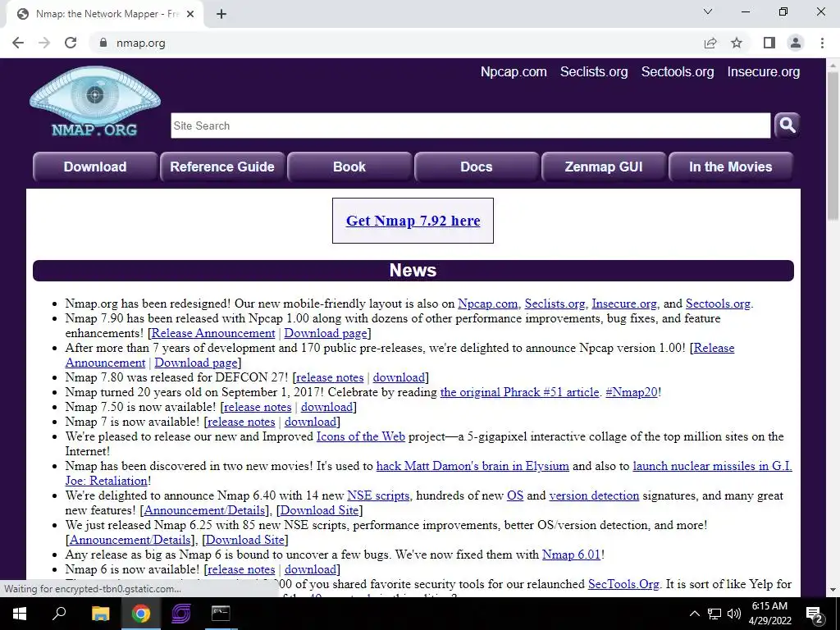Visit the Insecure.org header link

(764, 72)
